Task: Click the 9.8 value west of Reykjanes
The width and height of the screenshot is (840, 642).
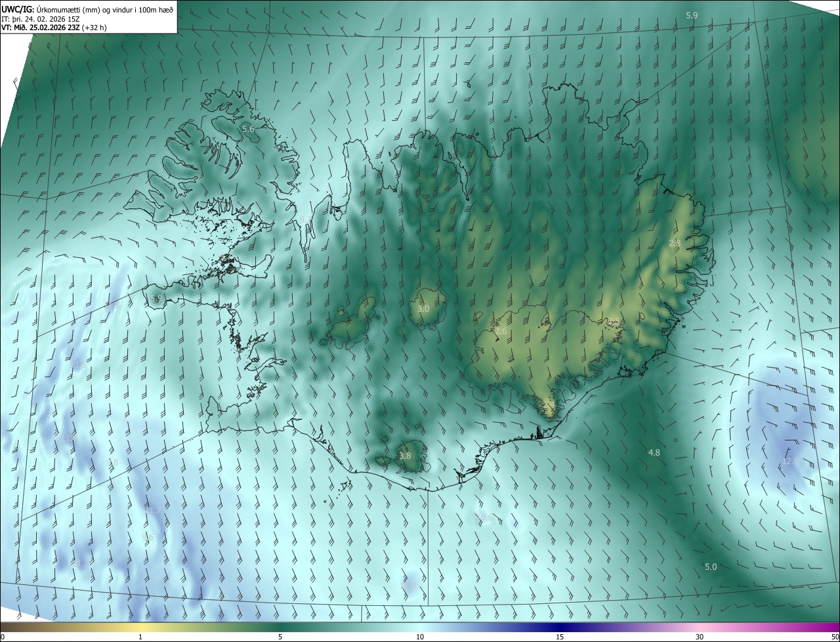Action: tap(112, 462)
